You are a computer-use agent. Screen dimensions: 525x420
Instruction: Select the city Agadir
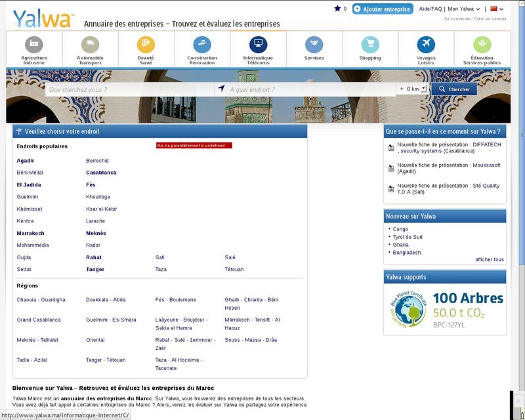[26, 161]
